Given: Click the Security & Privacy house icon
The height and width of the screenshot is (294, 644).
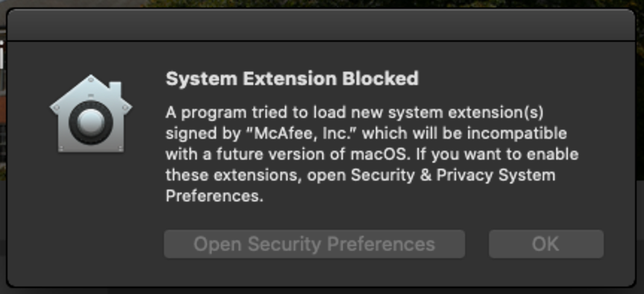Looking at the screenshot, I should [x=91, y=113].
